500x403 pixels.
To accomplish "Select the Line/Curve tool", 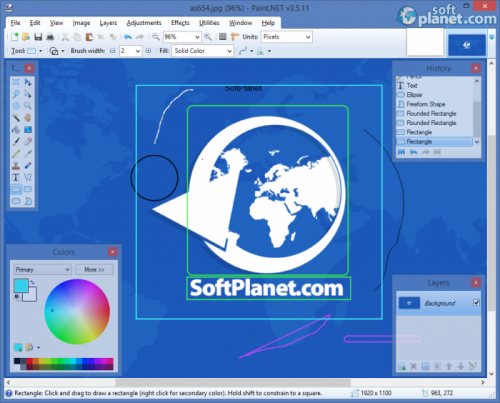I will [x=28, y=177].
